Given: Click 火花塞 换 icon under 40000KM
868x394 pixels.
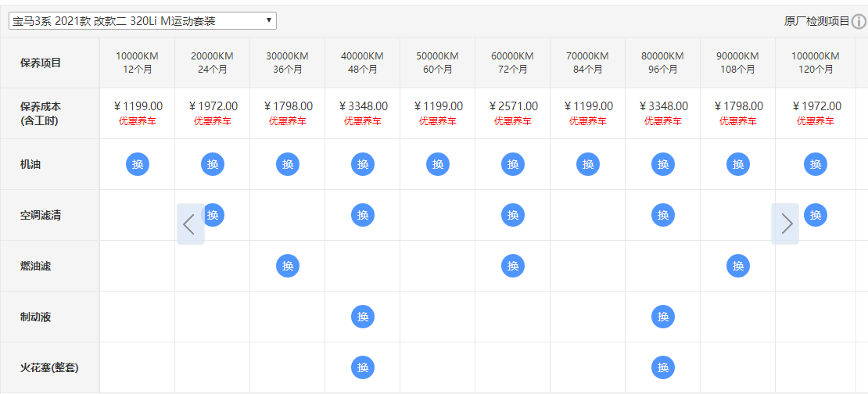Looking at the screenshot, I should click(363, 368).
